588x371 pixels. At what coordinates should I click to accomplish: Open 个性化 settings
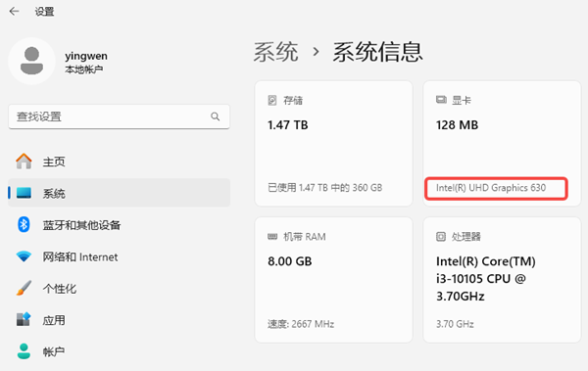click(x=119, y=289)
